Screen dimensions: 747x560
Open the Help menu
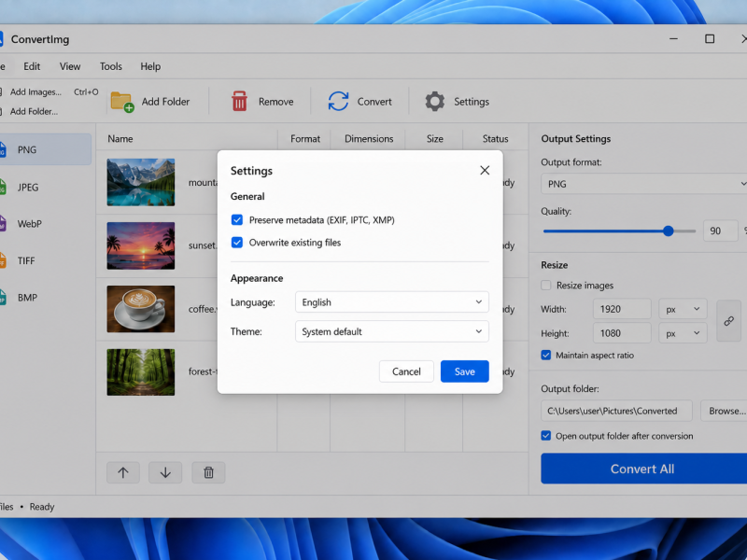tap(150, 66)
